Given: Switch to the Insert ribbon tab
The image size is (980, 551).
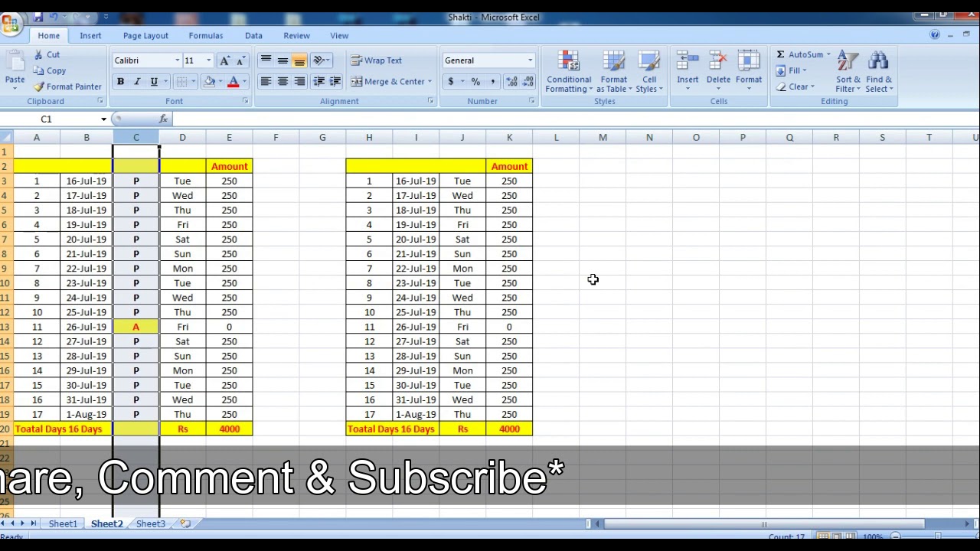Looking at the screenshot, I should click(90, 36).
